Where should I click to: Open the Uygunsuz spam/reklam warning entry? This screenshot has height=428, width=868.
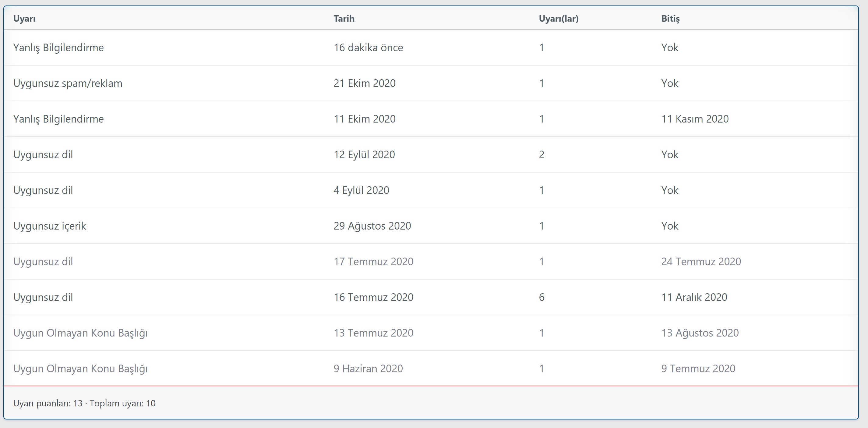[68, 83]
